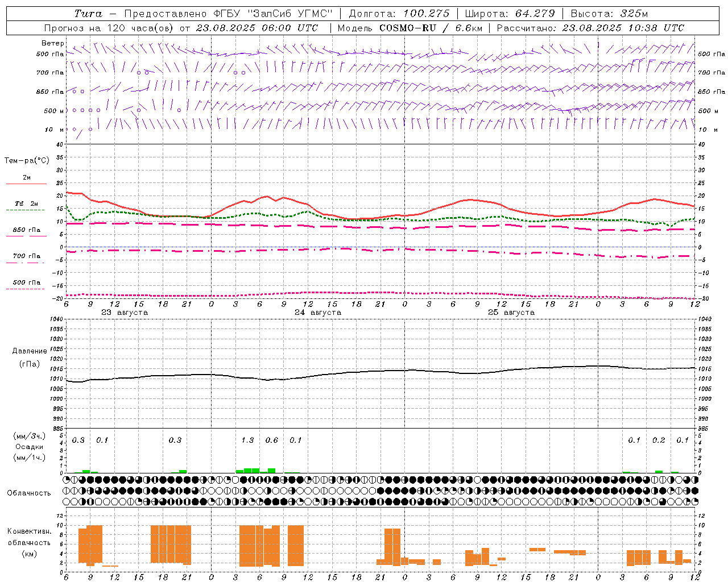Select the "10 м" wind level label at left

coord(55,130)
